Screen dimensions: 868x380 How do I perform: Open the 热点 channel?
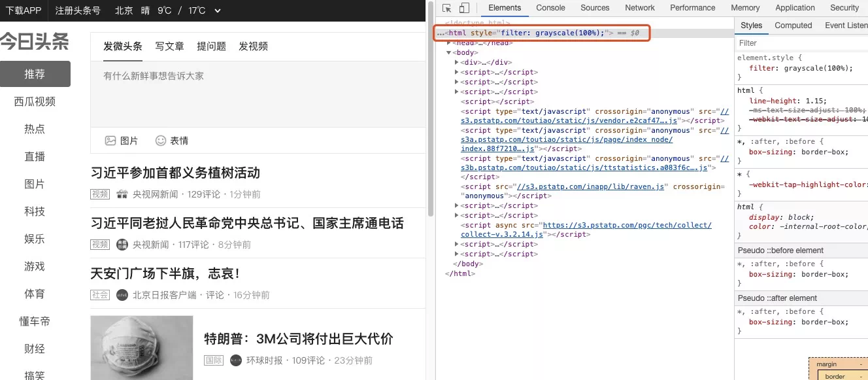(35, 129)
